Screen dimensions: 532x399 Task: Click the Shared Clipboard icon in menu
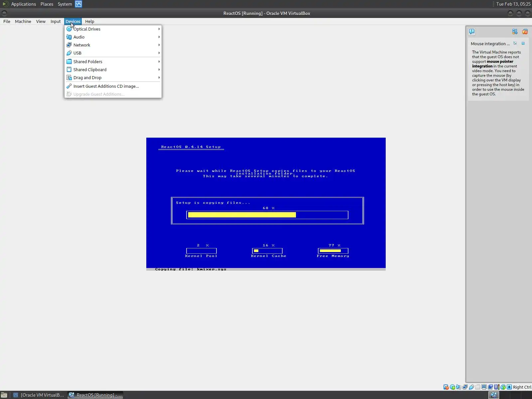click(69, 69)
